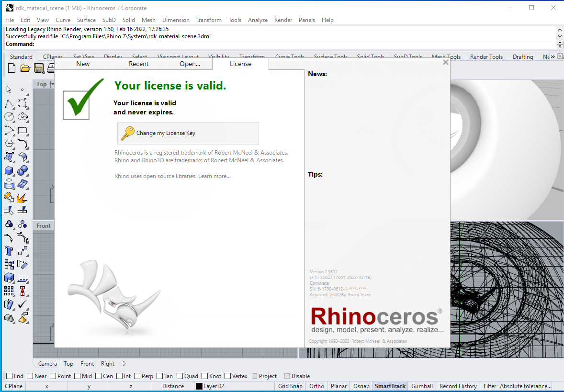
Task: Enable the Int osnap checkbox
Action: 119,376
